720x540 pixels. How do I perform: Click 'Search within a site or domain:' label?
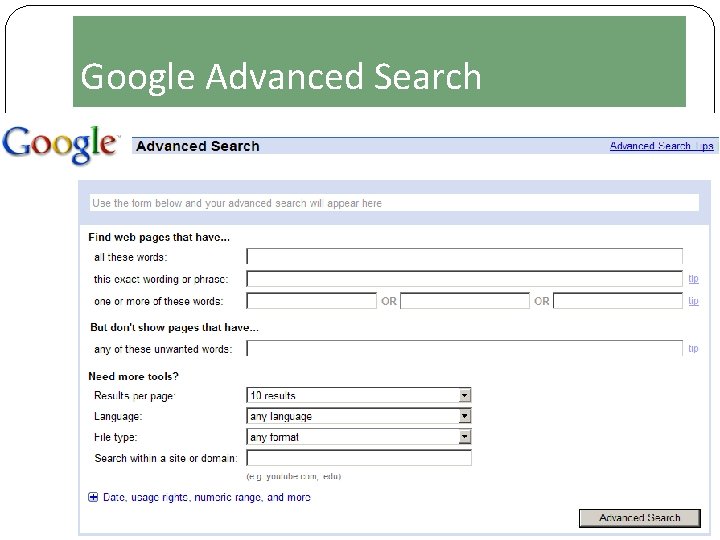166,458
